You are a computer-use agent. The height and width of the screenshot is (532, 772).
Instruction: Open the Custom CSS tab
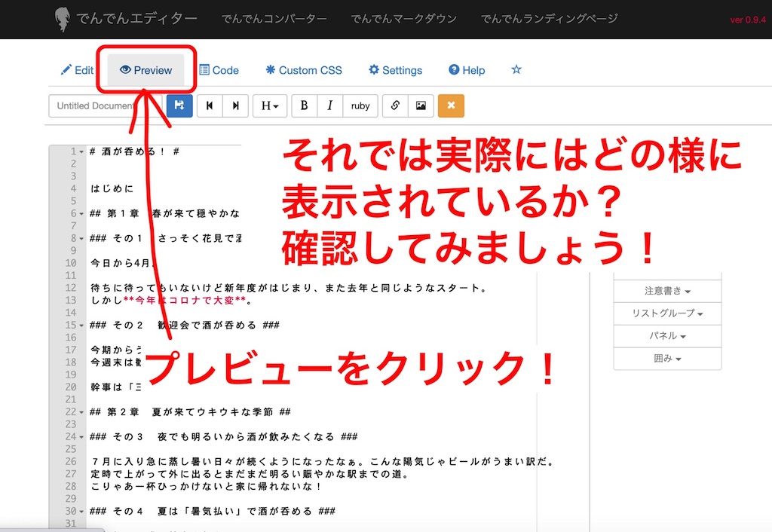tap(304, 70)
